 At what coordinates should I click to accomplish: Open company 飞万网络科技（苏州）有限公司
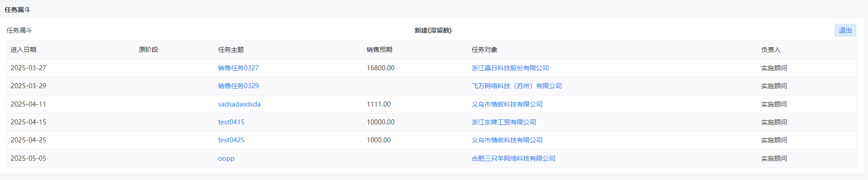[x=517, y=86]
